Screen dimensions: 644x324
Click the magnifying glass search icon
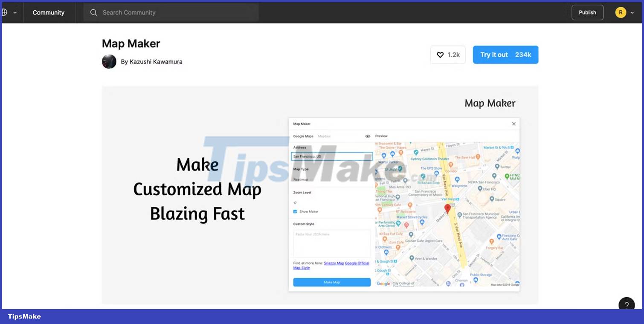coord(94,12)
